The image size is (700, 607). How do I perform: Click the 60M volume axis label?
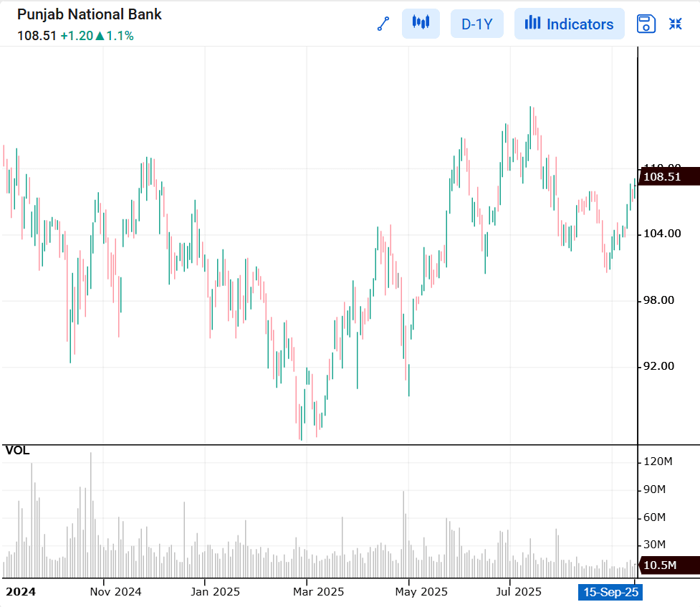[x=654, y=517]
